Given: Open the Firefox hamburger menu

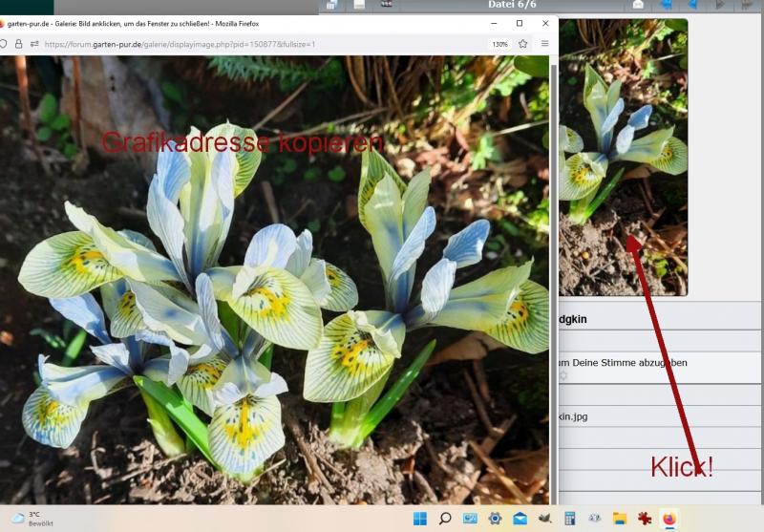Looking at the screenshot, I should [x=545, y=44].
